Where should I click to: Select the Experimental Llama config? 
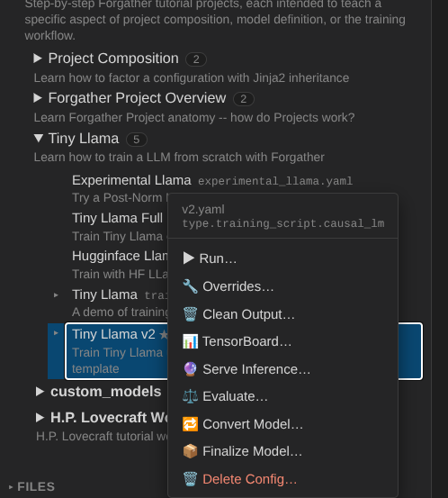(131, 180)
